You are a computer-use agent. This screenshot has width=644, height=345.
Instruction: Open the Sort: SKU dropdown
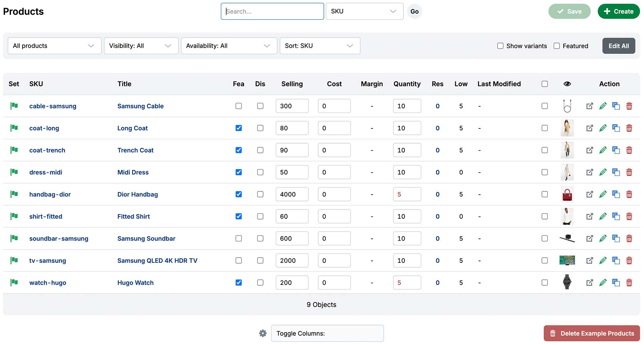[319, 46]
